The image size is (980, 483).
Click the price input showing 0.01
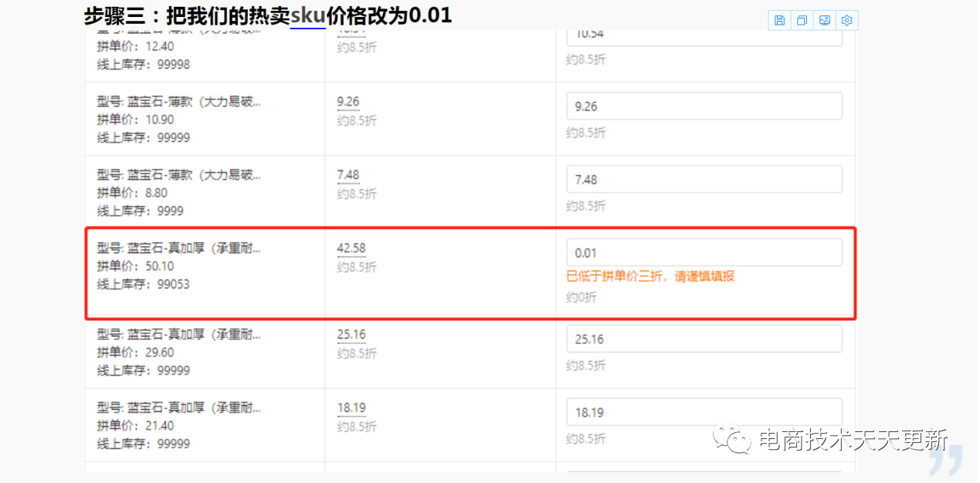coord(704,252)
